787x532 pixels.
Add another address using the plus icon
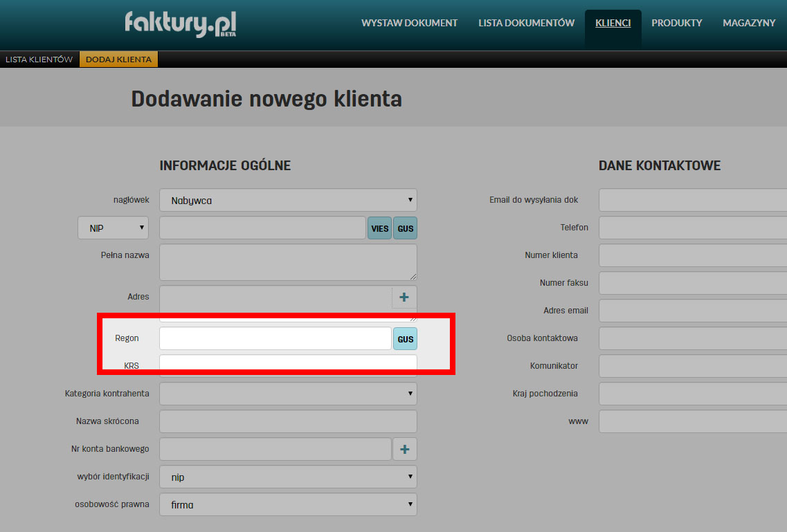pyautogui.click(x=404, y=296)
